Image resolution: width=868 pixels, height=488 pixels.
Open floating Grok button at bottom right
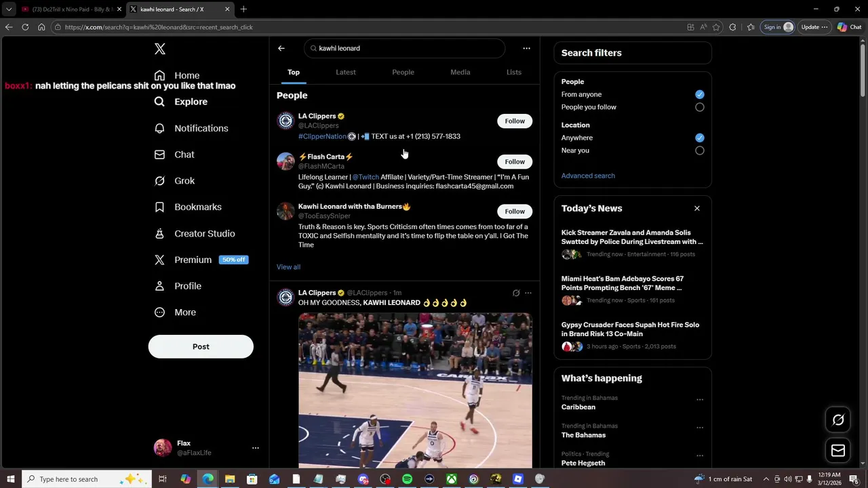[838, 420]
